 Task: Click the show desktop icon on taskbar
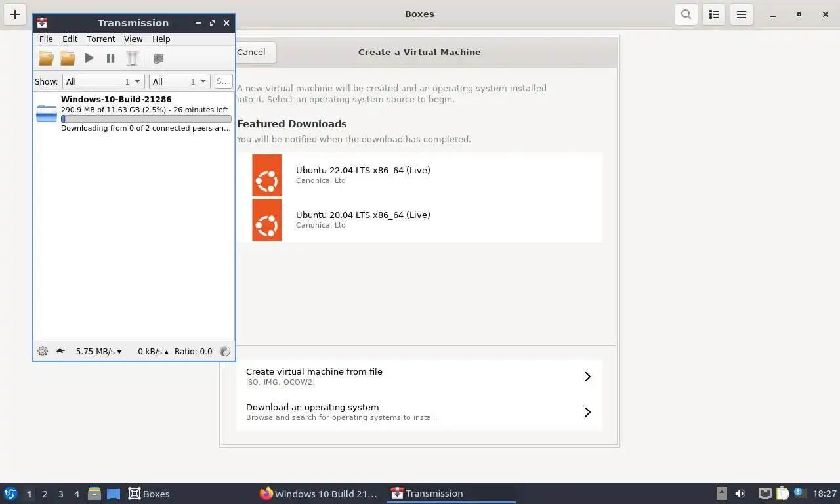[114, 493]
